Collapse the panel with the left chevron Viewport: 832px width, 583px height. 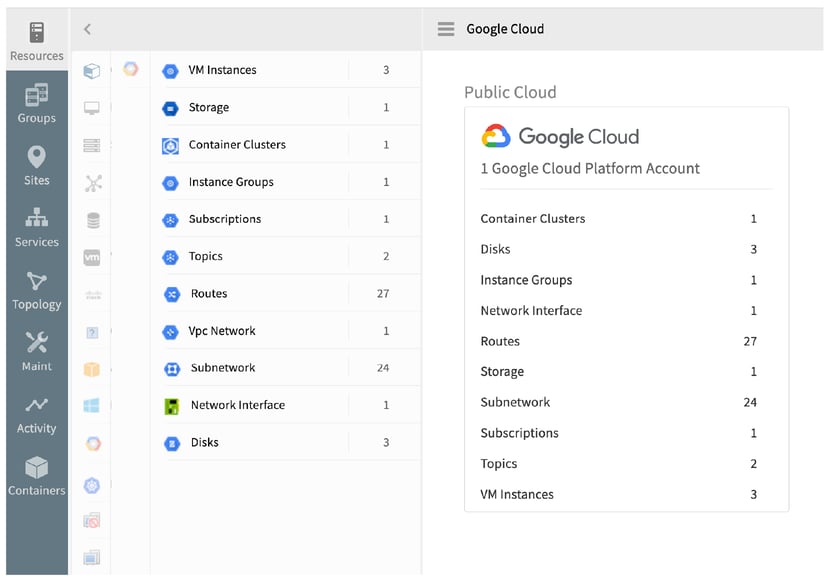86,29
